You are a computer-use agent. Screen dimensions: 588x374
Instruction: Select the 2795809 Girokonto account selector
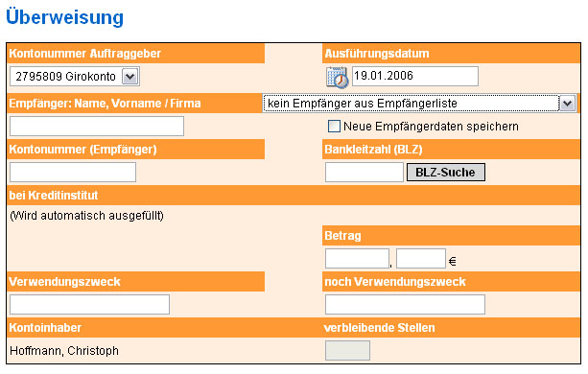pos(75,77)
